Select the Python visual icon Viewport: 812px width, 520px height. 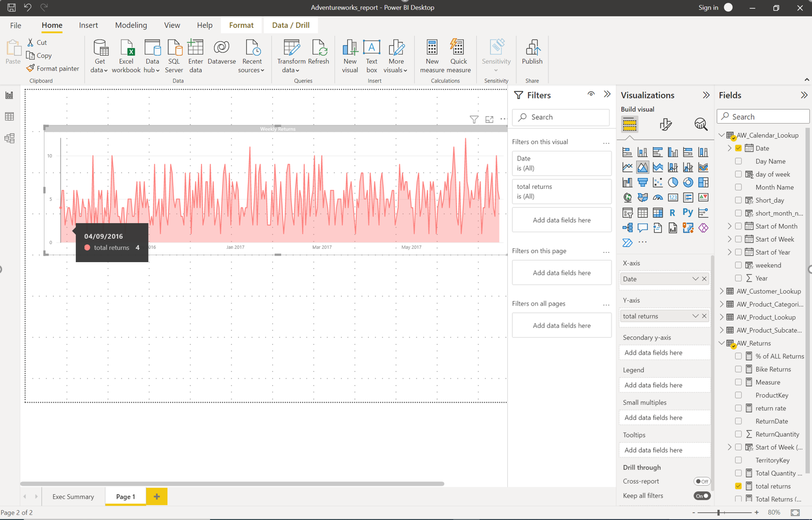pos(687,212)
